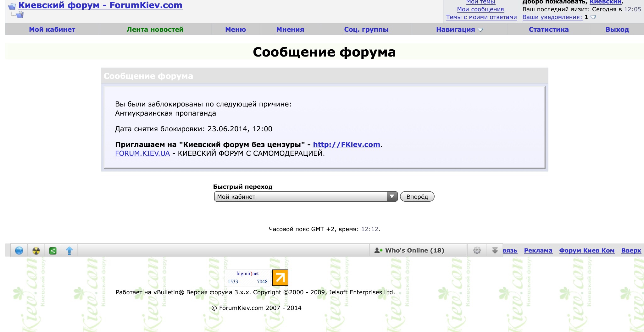Click the Мои темы link at top
644x332 pixels.
tap(480, 2)
